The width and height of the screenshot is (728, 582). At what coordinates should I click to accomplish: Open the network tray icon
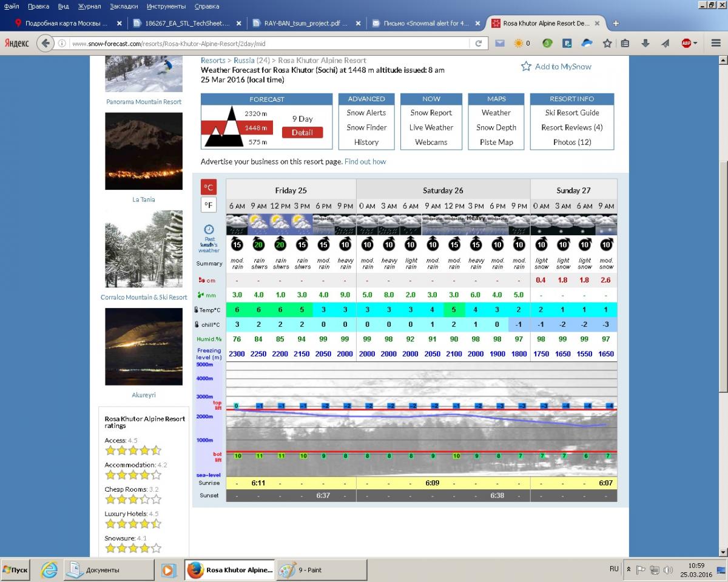[x=655, y=570]
